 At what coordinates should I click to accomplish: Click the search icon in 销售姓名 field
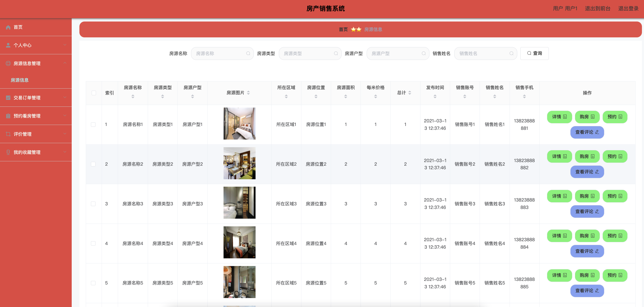pos(511,54)
